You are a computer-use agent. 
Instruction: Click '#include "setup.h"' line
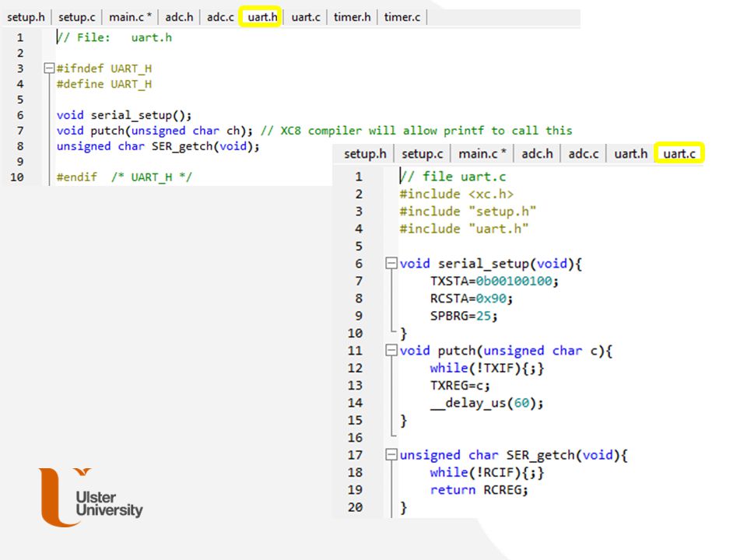pyautogui.click(x=468, y=212)
